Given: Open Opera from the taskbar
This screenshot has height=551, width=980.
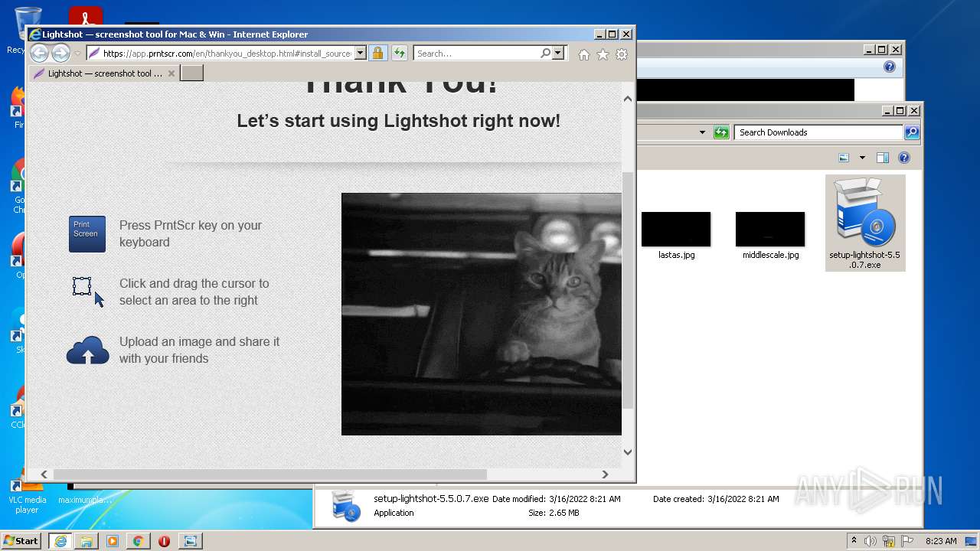Looking at the screenshot, I should [x=164, y=541].
